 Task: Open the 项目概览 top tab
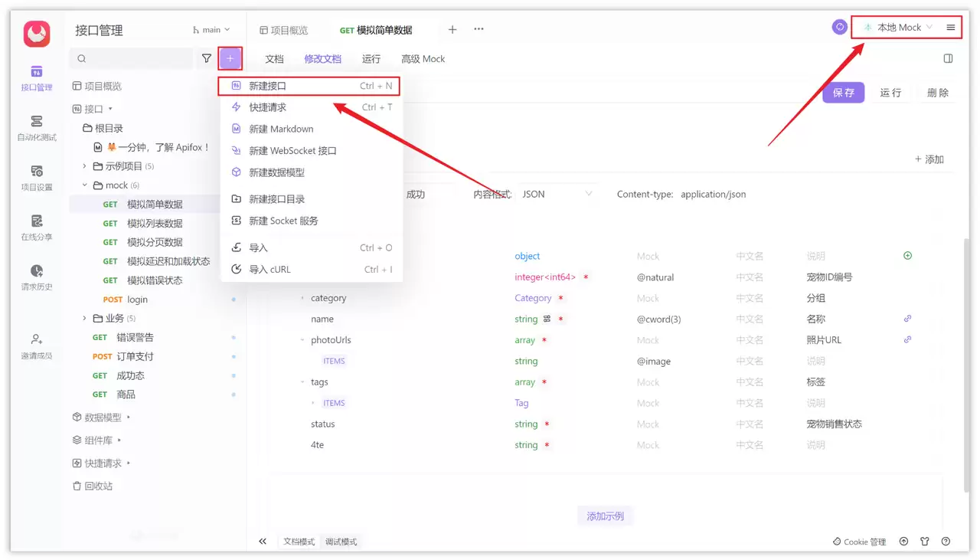[283, 30]
